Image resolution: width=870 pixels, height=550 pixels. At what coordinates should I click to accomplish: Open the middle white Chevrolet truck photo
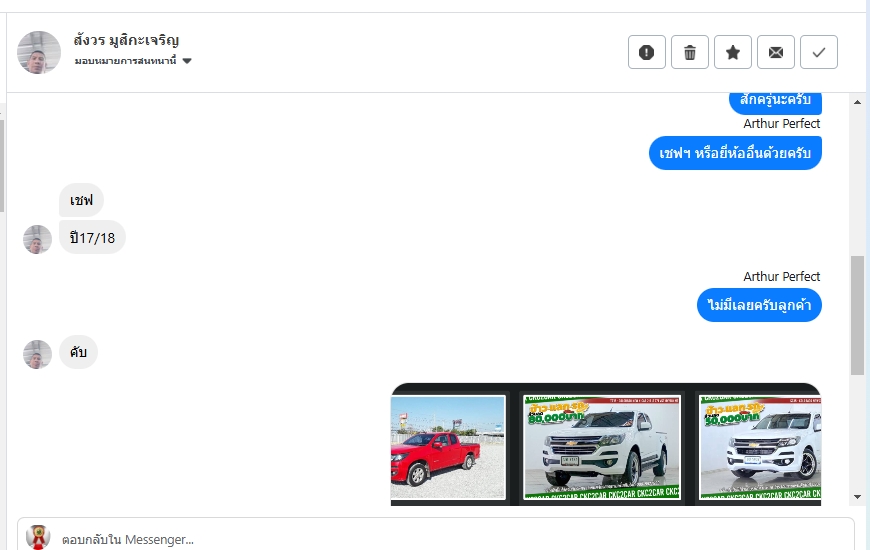tap(602, 447)
